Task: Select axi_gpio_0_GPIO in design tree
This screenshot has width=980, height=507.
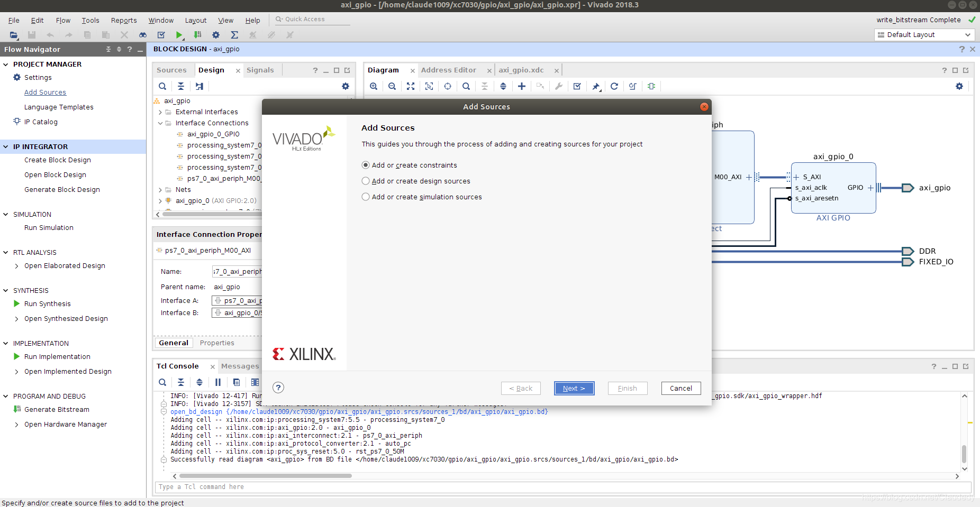Action: (213, 134)
